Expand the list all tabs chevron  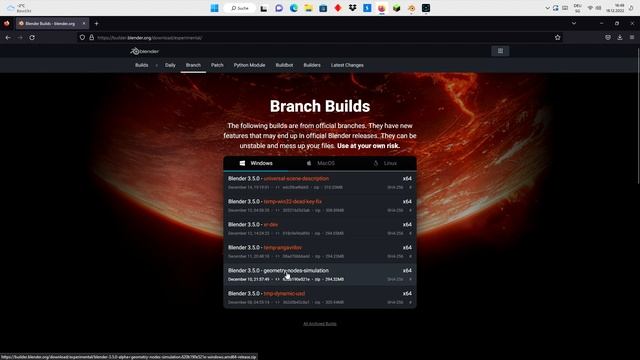tap(574, 24)
